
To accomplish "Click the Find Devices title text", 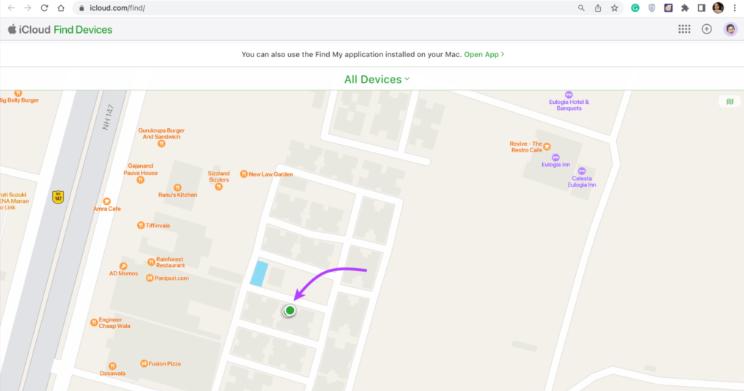I will (x=83, y=29).
